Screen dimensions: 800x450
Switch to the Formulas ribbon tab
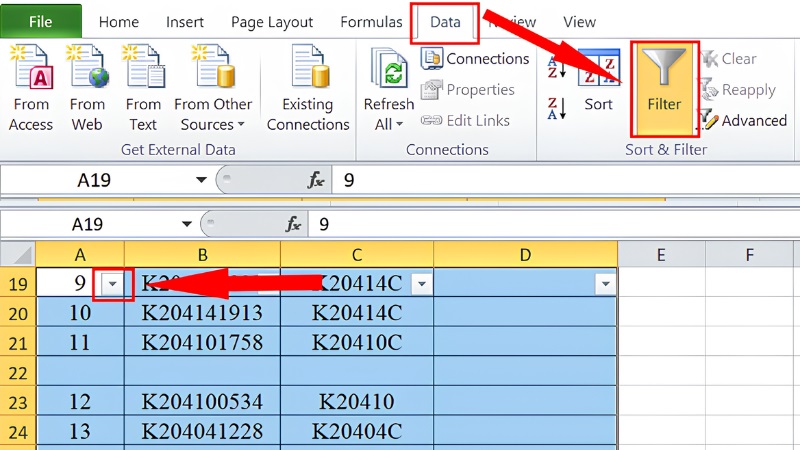pyautogui.click(x=371, y=22)
